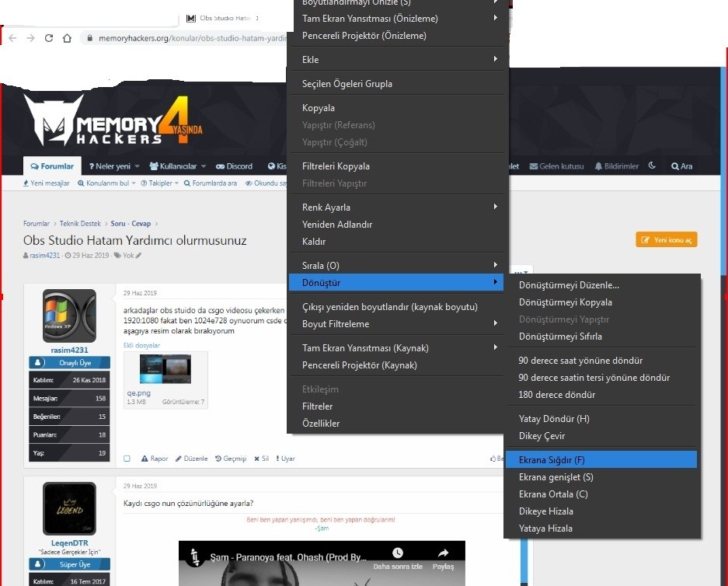Screen dimensions: 728x586
Task: Open Tam Ekran Yansıtması (Önizleme) submenu
Action: 397,19
